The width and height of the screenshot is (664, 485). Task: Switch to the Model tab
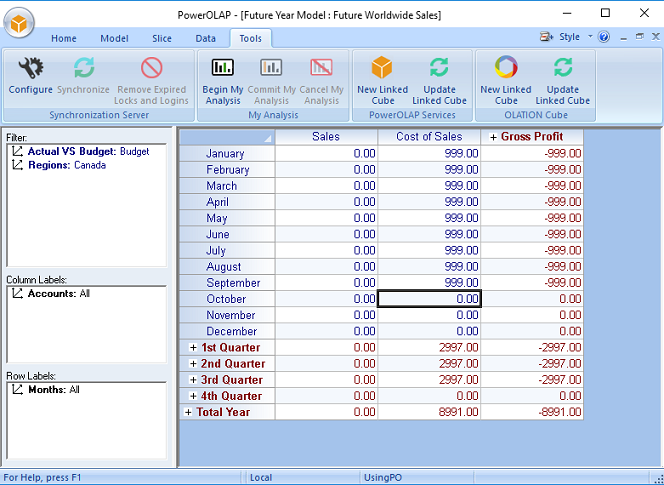click(114, 39)
